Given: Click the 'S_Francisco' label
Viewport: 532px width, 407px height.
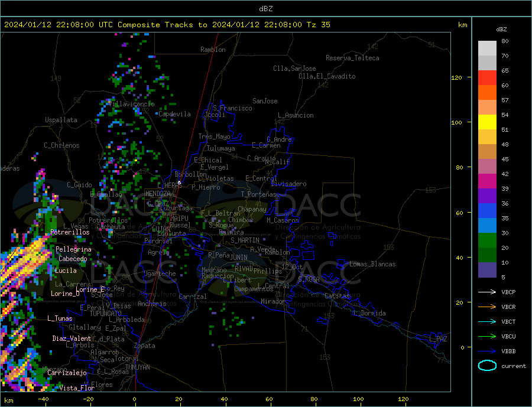Looking at the screenshot, I should coord(232,108).
